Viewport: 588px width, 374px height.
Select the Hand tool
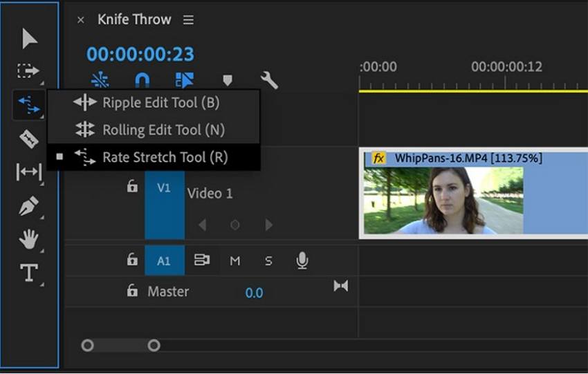point(28,239)
